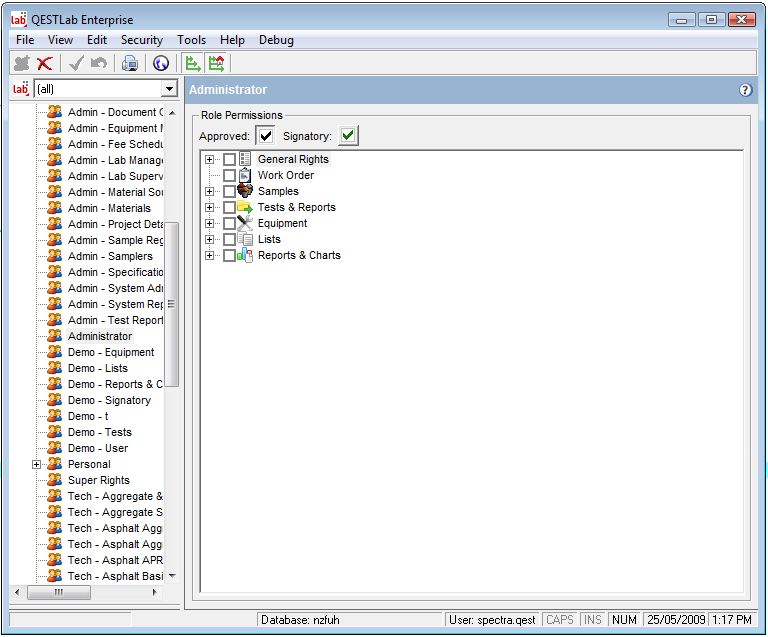Click the undo arrow toolbar icon

[98, 64]
